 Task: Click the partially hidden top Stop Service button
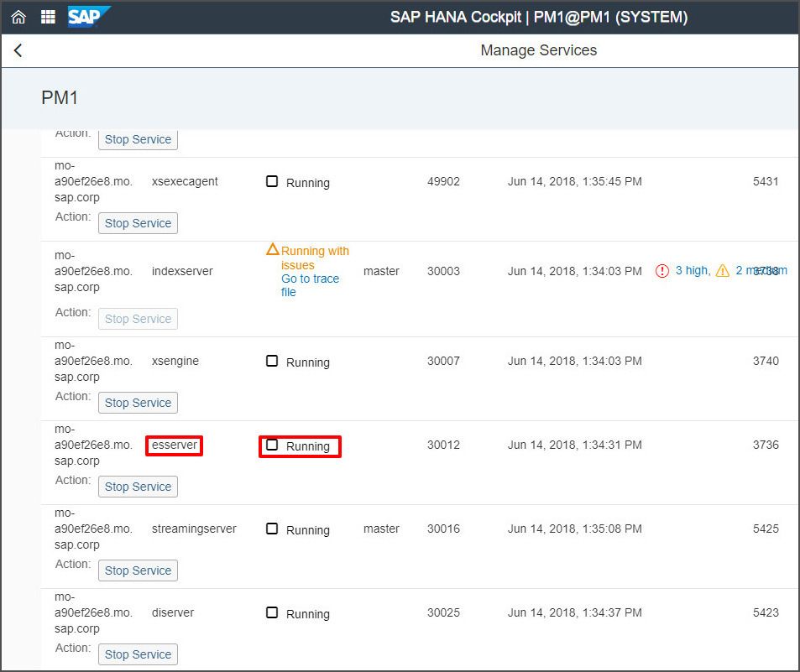(x=138, y=139)
